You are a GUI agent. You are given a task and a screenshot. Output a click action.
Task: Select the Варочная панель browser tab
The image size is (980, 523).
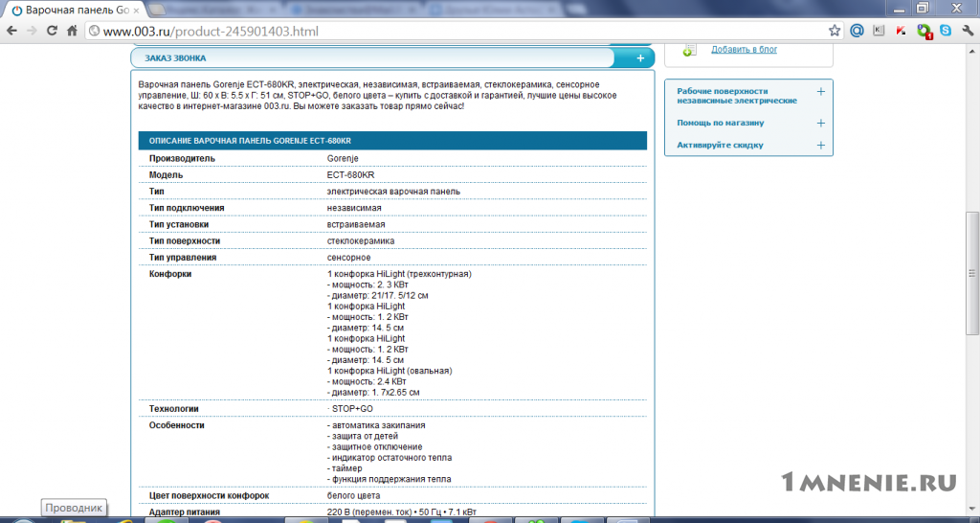[x=75, y=11]
